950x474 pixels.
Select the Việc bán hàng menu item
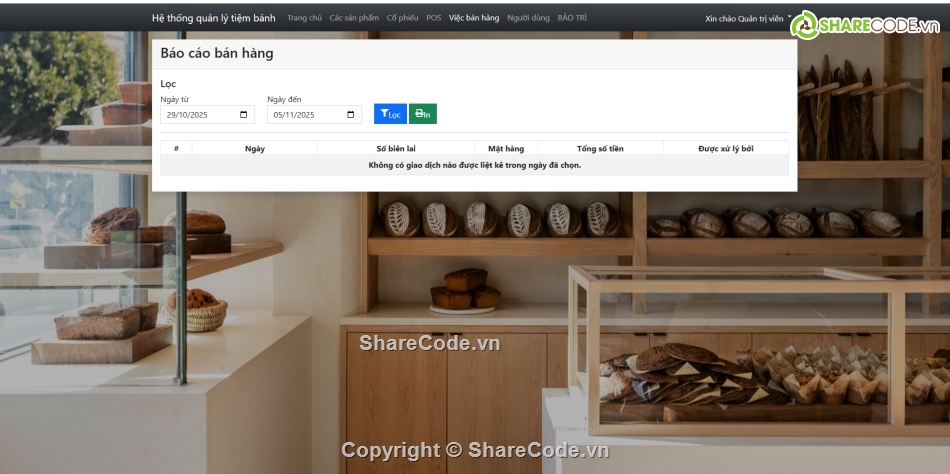click(474, 18)
